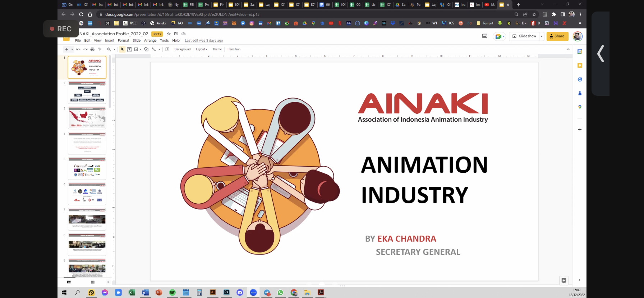Viewport: 644px width, 298px height.
Task: Select slide 5 thumbnail with logos
Action: [x=87, y=168]
